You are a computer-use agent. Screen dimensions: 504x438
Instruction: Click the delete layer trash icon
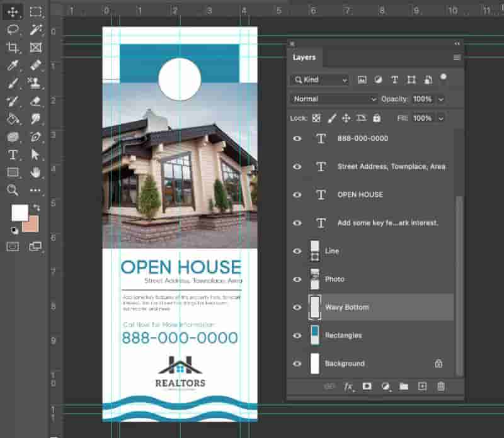coord(440,386)
